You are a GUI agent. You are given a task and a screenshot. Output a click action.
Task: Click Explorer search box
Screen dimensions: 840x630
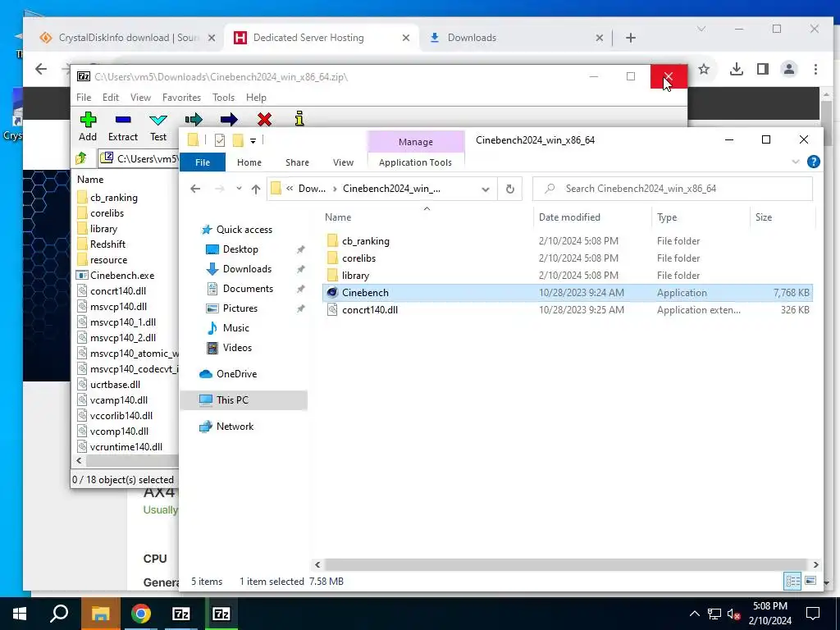(673, 189)
